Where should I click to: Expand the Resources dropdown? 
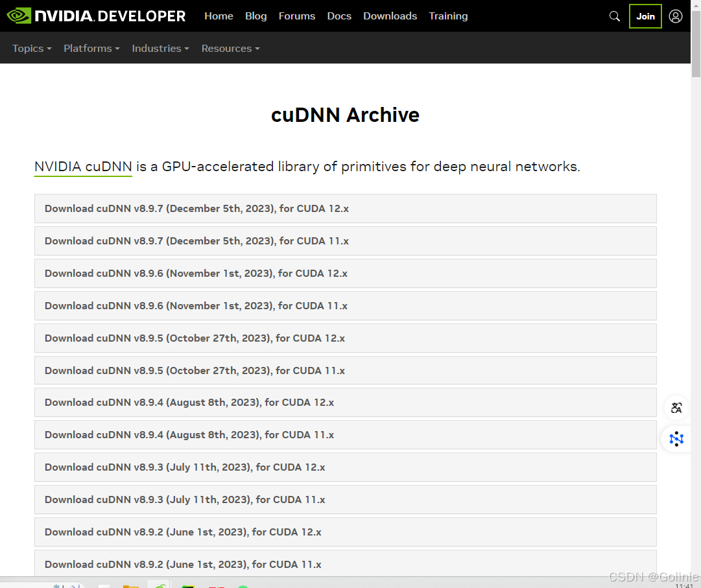coord(231,48)
